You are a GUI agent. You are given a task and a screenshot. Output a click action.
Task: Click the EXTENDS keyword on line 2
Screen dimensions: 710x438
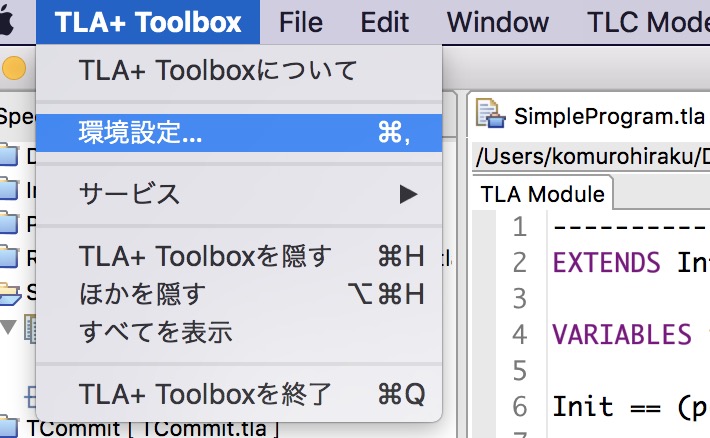606,263
